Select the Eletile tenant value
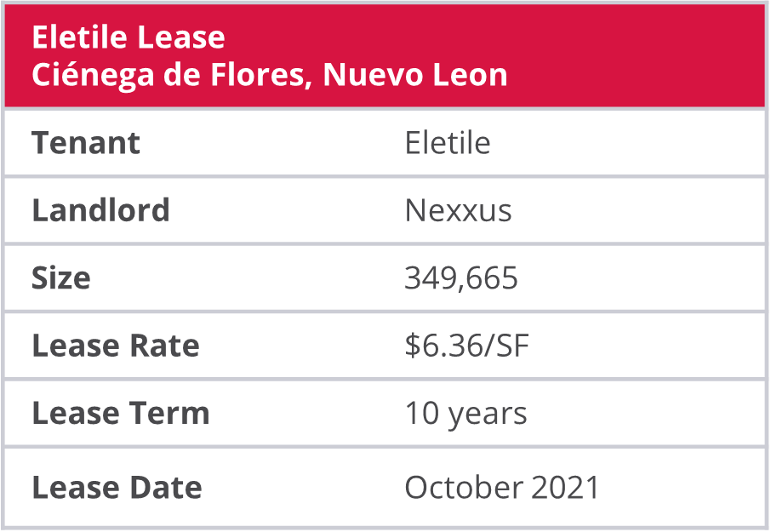The width and height of the screenshot is (771, 532). pyautogui.click(x=448, y=143)
